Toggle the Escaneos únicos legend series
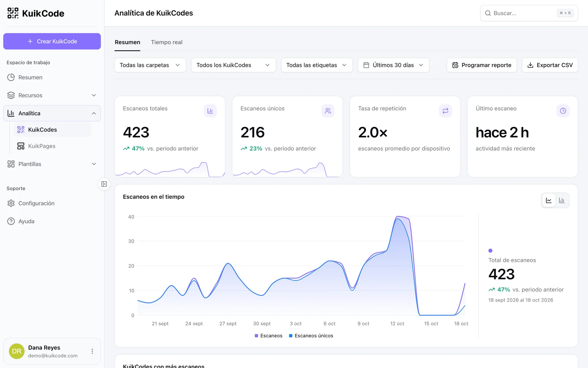 pos(311,336)
